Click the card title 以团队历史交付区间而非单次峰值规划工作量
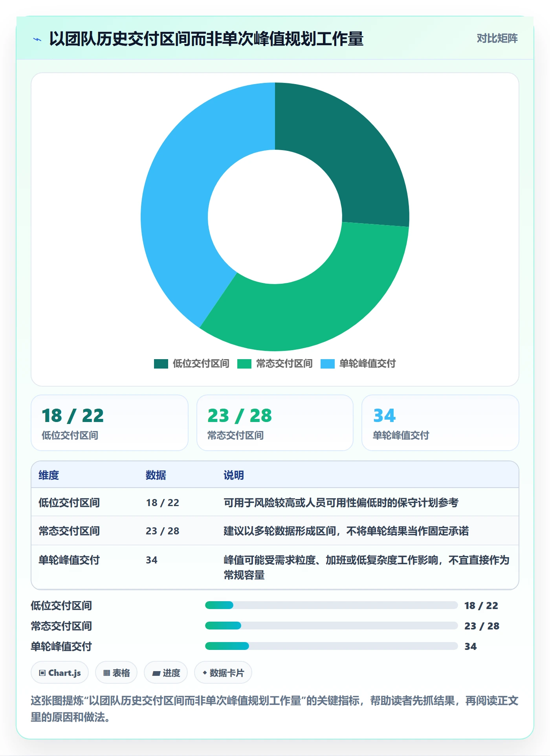 (x=207, y=39)
